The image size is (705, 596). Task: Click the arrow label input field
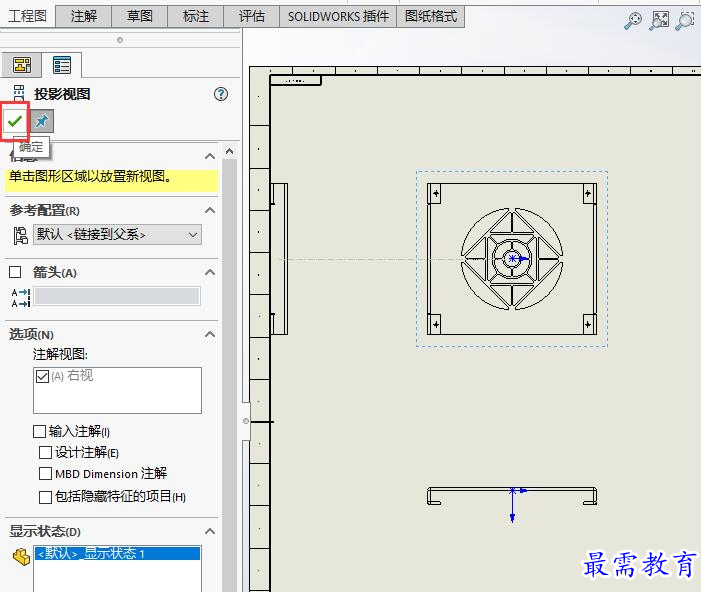(x=117, y=296)
